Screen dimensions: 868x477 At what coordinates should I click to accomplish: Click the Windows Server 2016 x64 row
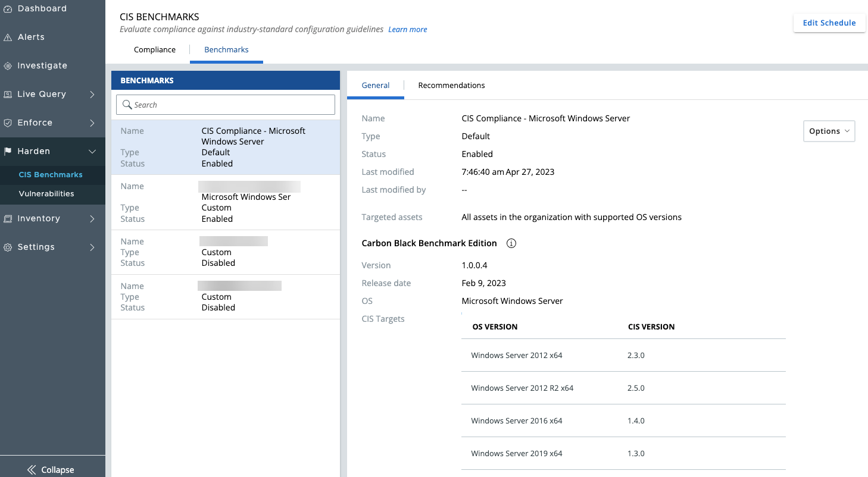(623, 421)
